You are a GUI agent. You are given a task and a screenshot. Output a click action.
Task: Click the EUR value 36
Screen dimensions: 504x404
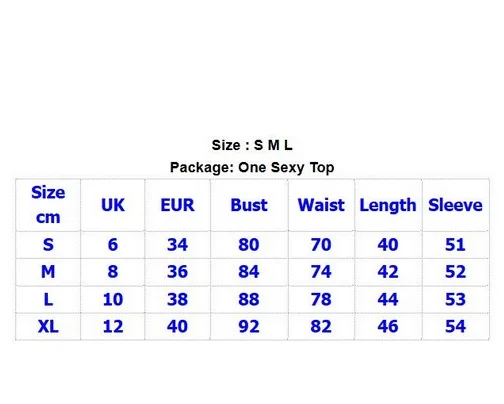tap(177, 272)
